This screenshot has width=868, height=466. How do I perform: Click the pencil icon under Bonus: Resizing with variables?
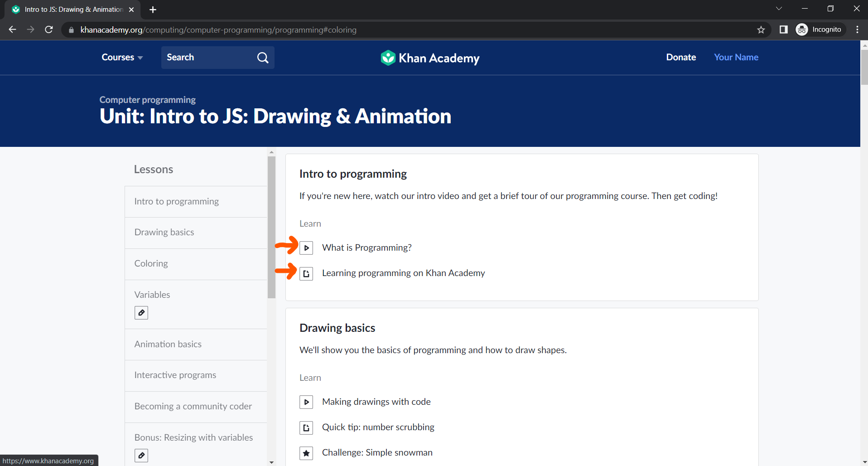[x=141, y=455]
